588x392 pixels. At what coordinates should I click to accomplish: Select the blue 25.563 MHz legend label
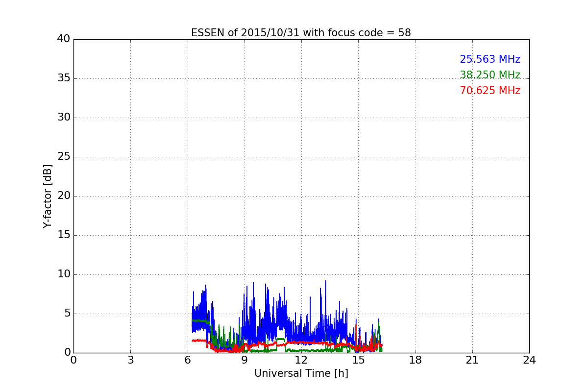point(490,59)
